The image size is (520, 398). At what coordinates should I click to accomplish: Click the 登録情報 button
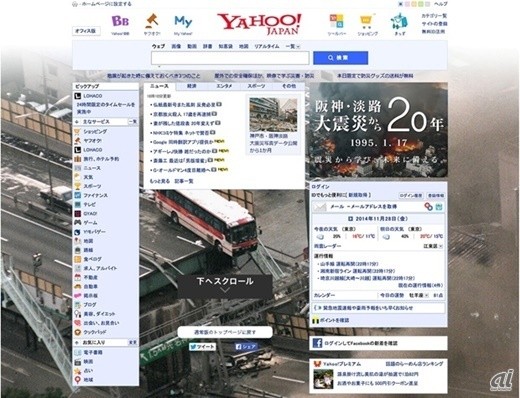(436, 195)
